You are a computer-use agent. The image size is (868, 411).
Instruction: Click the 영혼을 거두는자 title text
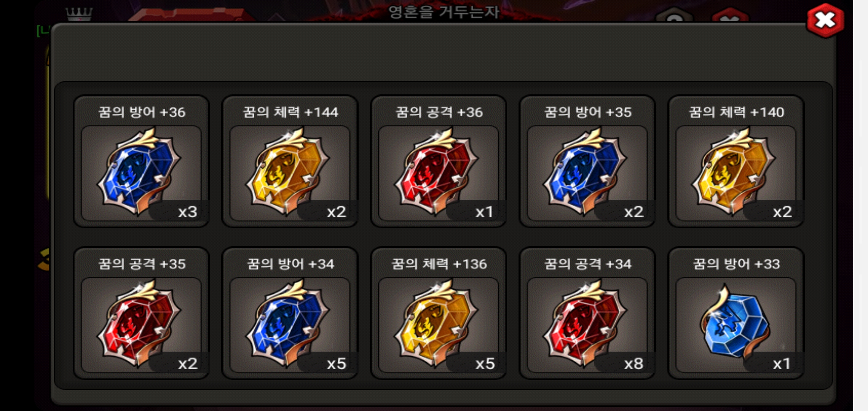pos(444,12)
